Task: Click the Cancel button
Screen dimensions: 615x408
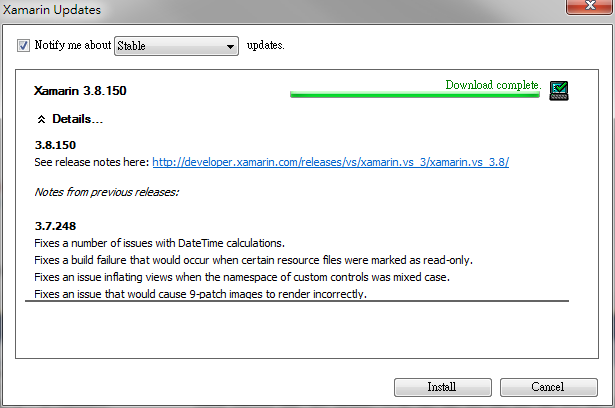Action: tap(548, 387)
